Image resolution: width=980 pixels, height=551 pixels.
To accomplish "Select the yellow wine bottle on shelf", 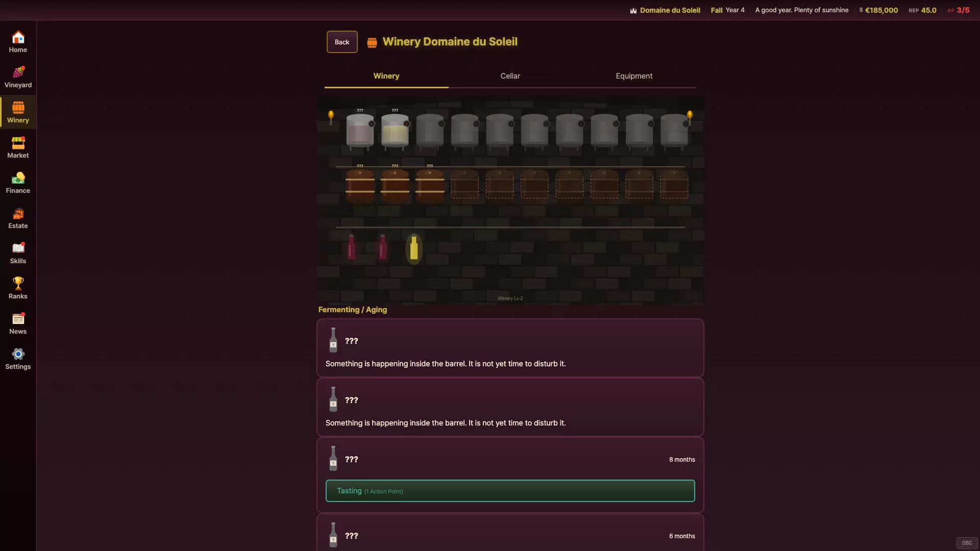I will click(x=414, y=248).
